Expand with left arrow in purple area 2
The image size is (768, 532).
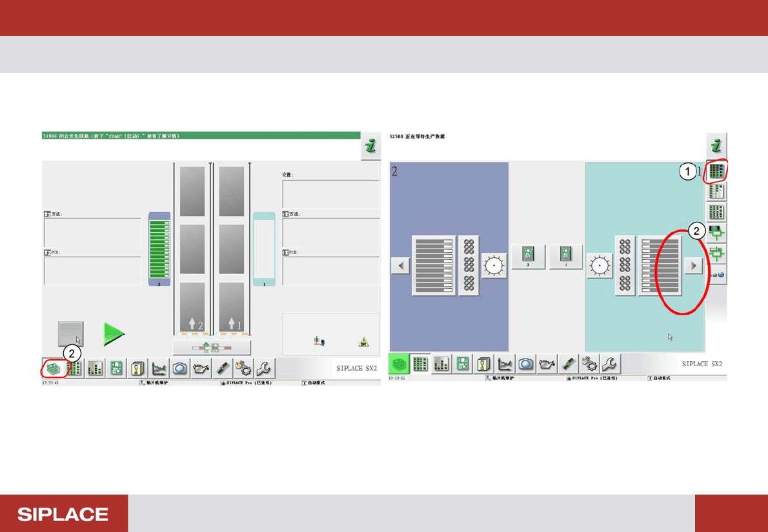(400, 266)
